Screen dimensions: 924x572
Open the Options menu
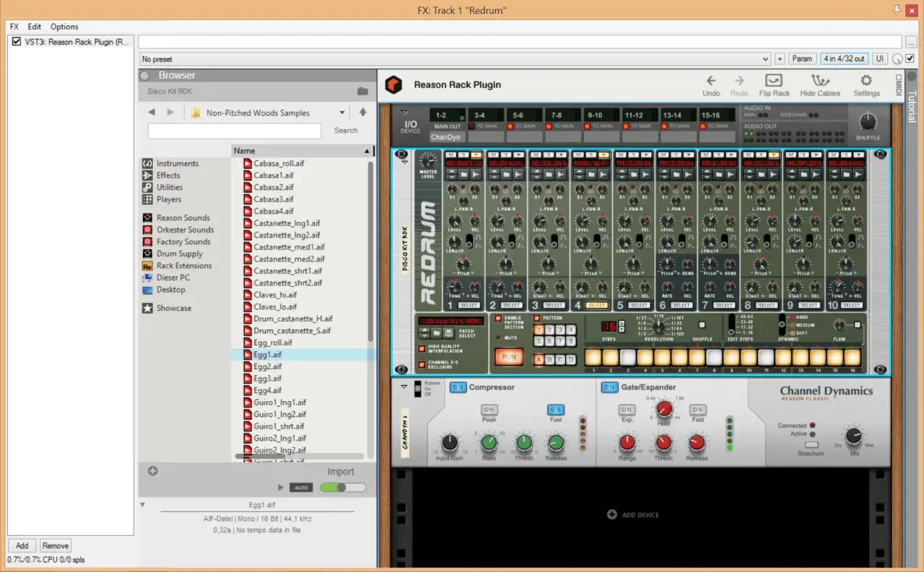[64, 27]
